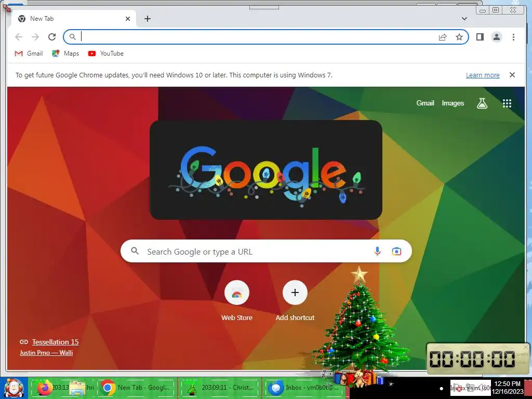Viewport: 532px width, 399px height.
Task: Open the Maps bookmark
Action: [x=65, y=54]
